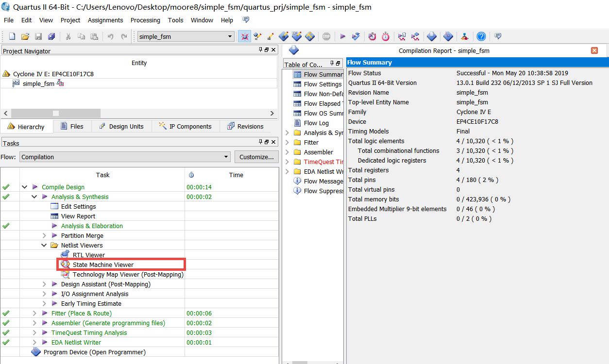
Task: Select View Report task
Action: tap(78, 216)
